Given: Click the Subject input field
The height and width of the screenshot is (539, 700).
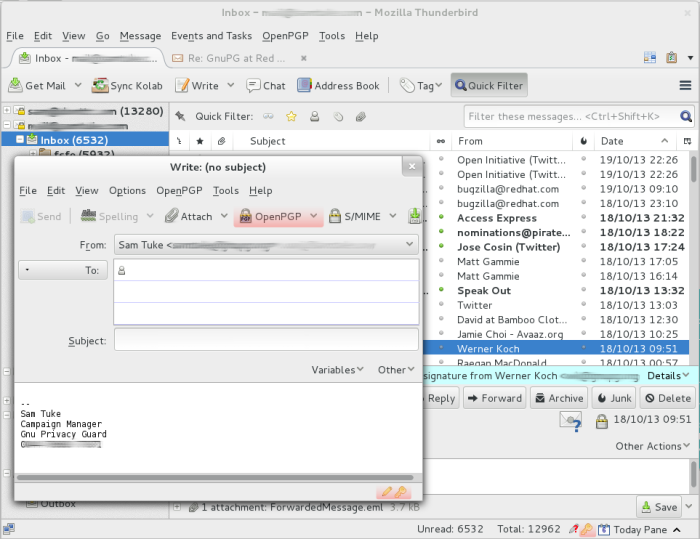Looking at the screenshot, I should pyautogui.click(x=266, y=340).
